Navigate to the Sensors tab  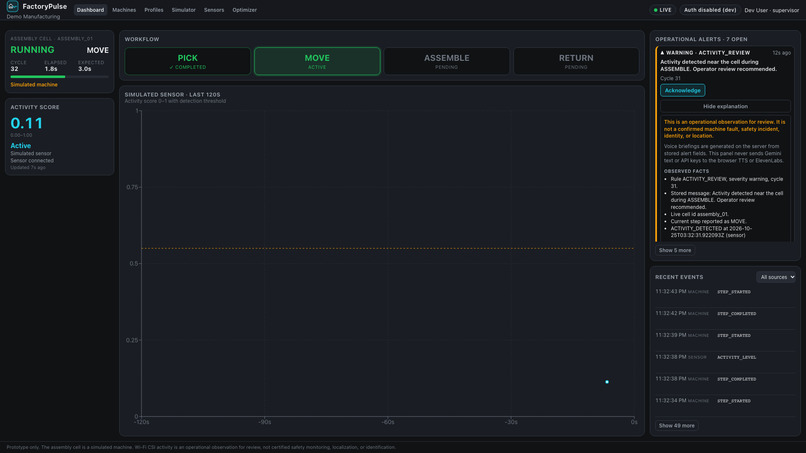[x=214, y=10]
